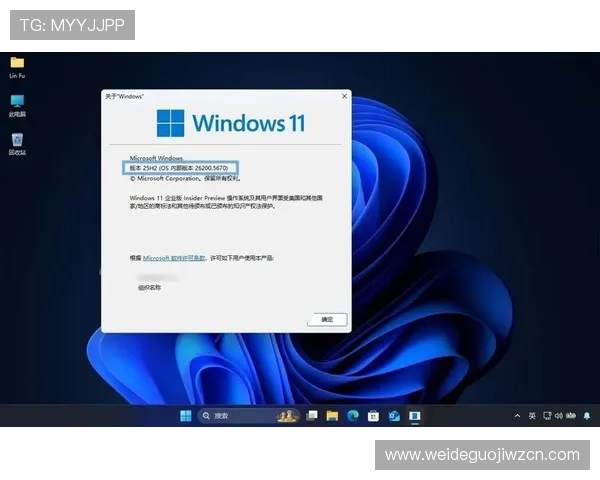Open Microsoft Store from the taskbar
The image size is (600, 480).
click(373, 416)
